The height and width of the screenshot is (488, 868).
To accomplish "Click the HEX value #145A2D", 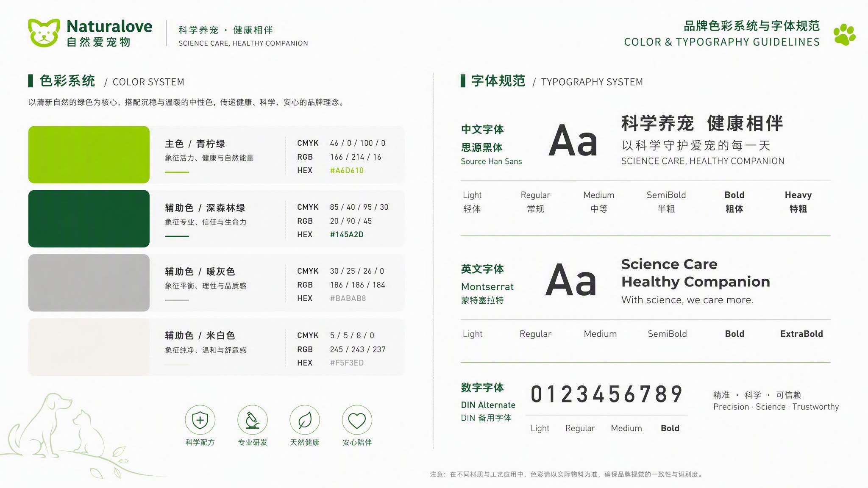I will click(347, 234).
